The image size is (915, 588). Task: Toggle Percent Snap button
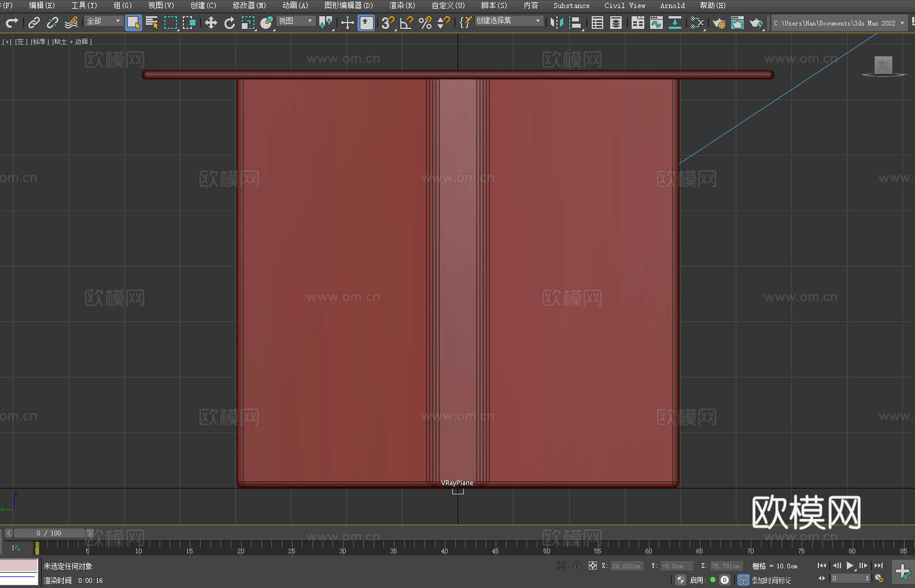[x=425, y=23]
